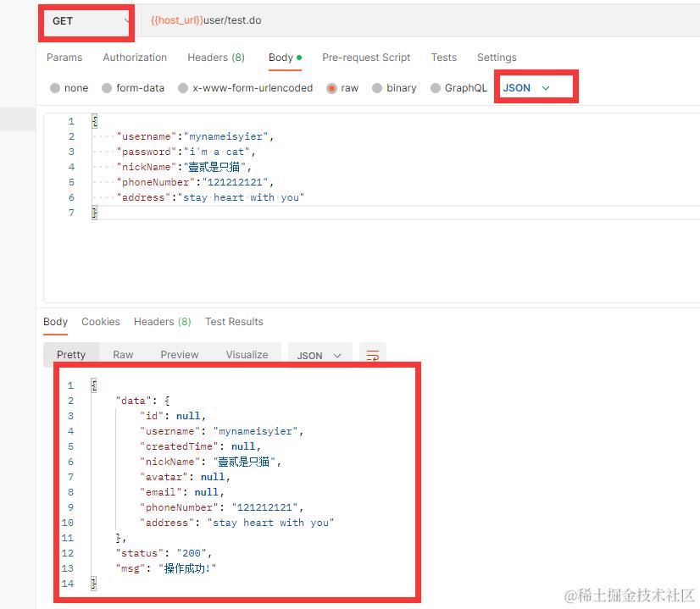Click response "username": "mynameisyier" line
This screenshot has height=609, width=700.
(x=221, y=431)
